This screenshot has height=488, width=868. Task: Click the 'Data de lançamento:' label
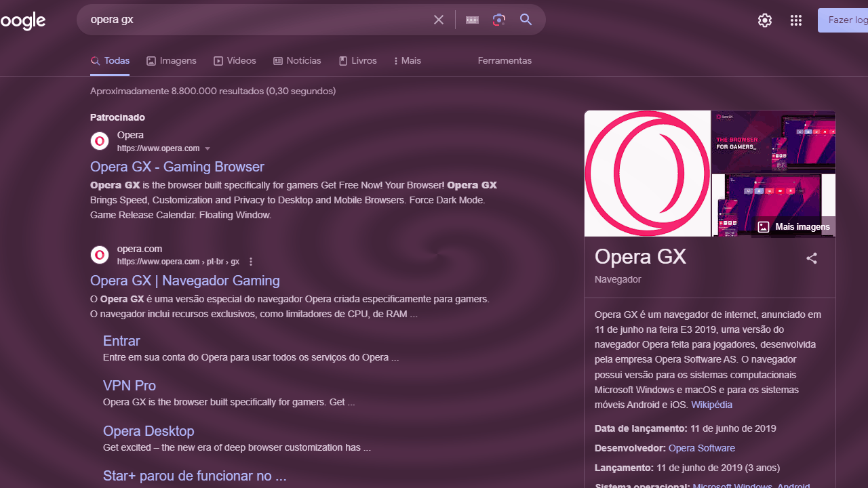(x=641, y=428)
